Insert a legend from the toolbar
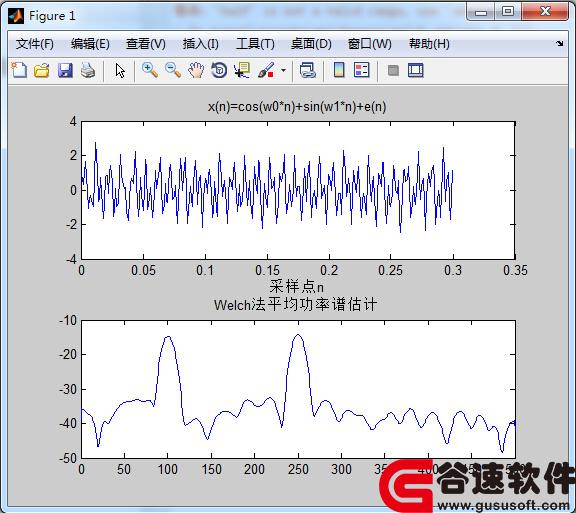 click(x=361, y=70)
